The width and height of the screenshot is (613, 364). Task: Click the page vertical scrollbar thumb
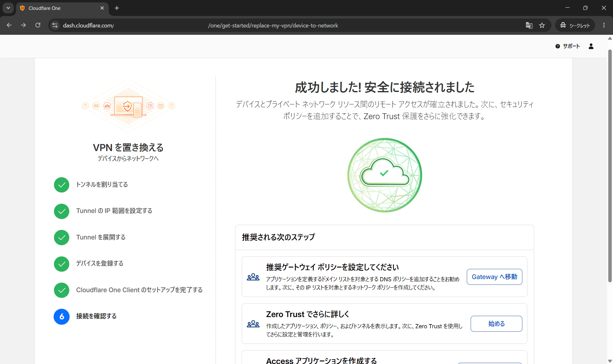[610, 166]
